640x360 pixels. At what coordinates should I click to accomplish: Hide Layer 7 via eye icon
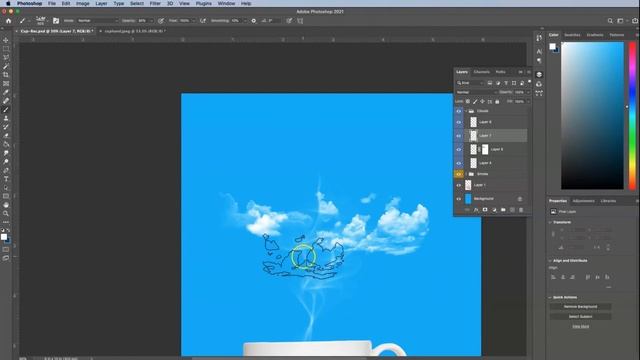click(x=458, y=136)
